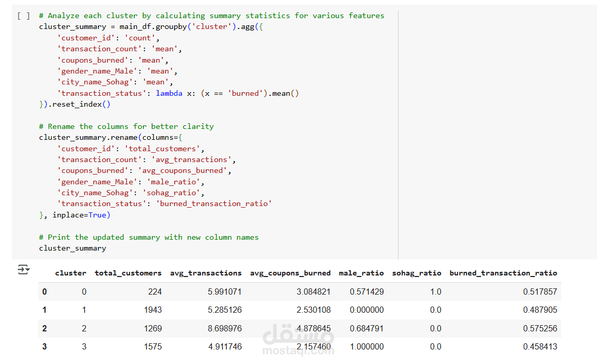
Task: Place cursor on the reset_index() line
Action: (x=75, y=104)
